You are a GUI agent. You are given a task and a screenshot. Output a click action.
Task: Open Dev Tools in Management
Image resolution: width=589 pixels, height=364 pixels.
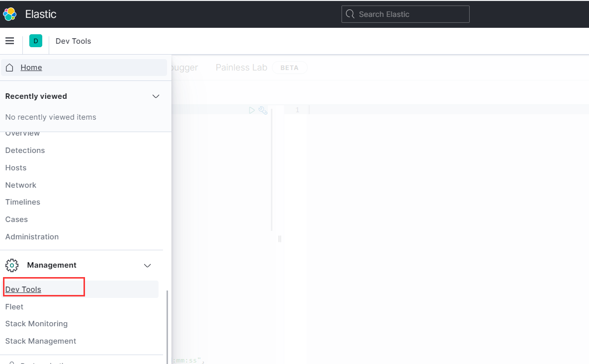[x=23, y=290]
